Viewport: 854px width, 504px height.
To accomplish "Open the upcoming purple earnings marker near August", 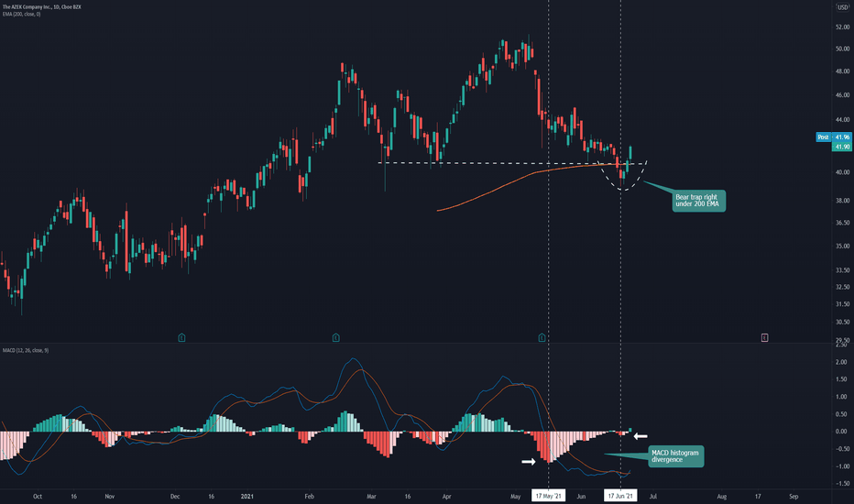I will coord(765,338).
